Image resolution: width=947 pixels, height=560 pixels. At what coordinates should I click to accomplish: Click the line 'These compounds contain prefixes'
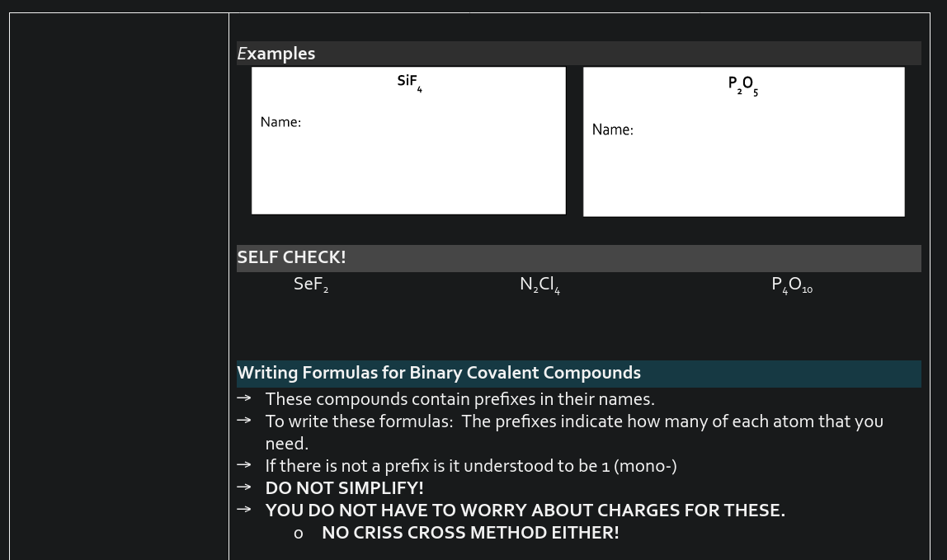459,399
